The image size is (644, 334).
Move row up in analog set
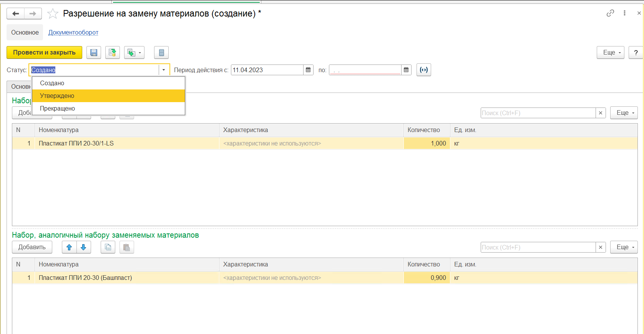point(69,247)
